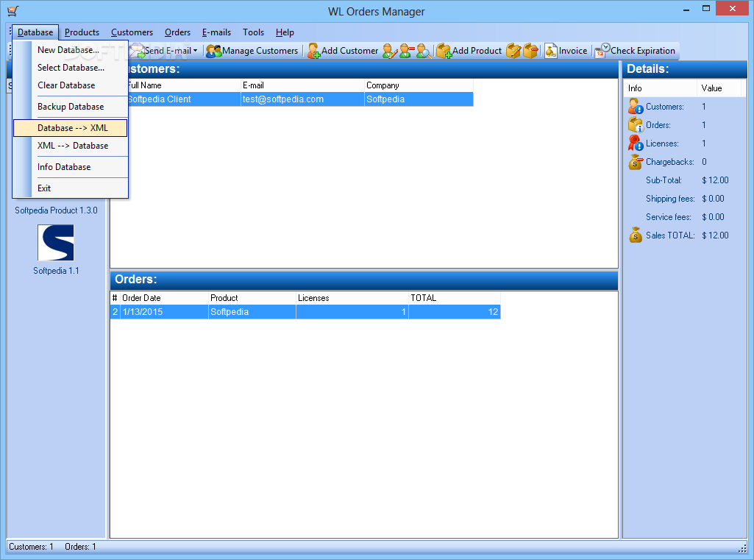Click the remove customer icon
754x560 pixels.
[407, 51]
